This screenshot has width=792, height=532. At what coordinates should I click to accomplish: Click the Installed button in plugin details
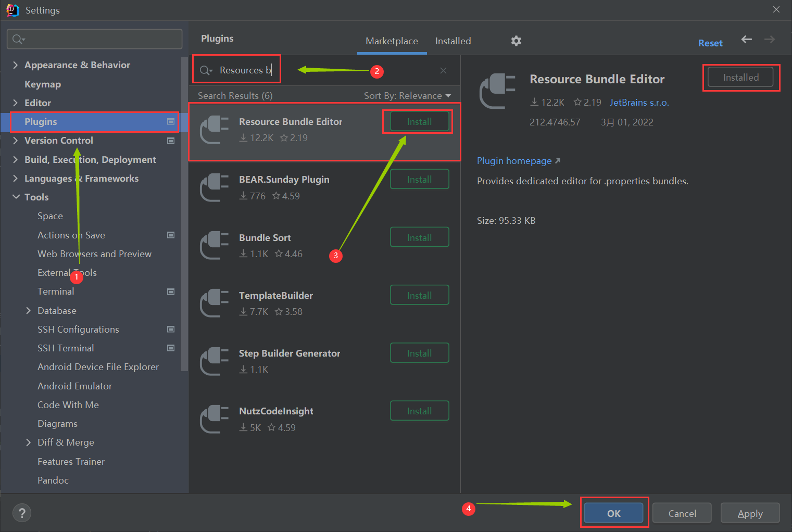[740, 77]
